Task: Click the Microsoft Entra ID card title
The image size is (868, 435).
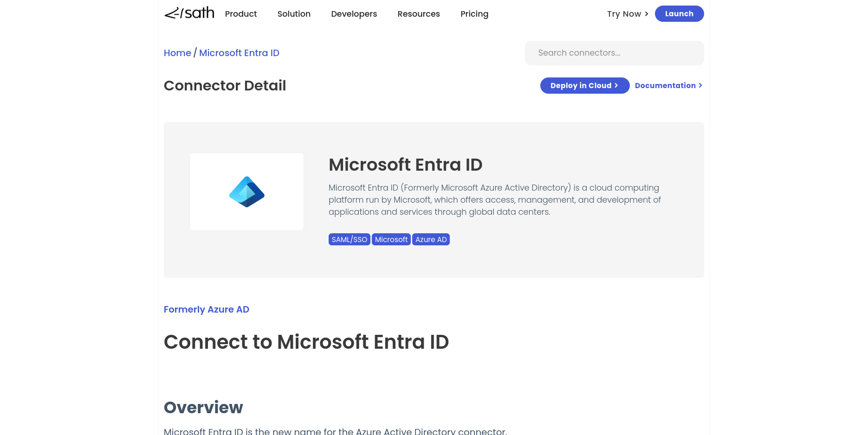Action: tap(405, 165)
